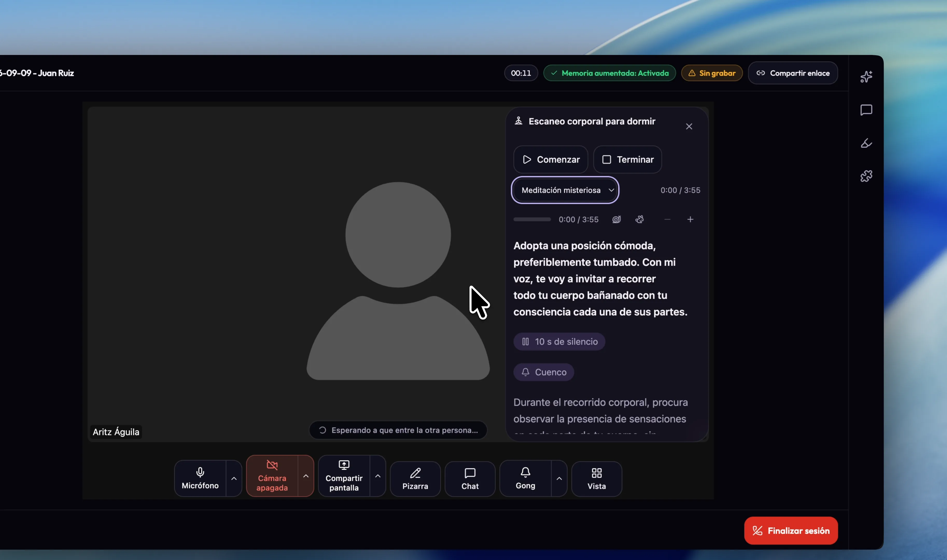Click the 10 s de silencio chip

point(559,341)
